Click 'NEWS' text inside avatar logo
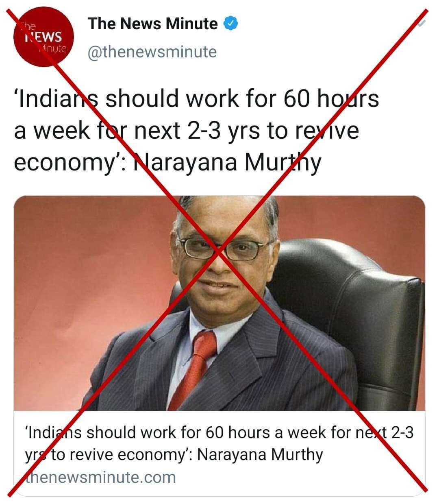The height and width of the screenshot is (504, 439). [x=43, y=37]
